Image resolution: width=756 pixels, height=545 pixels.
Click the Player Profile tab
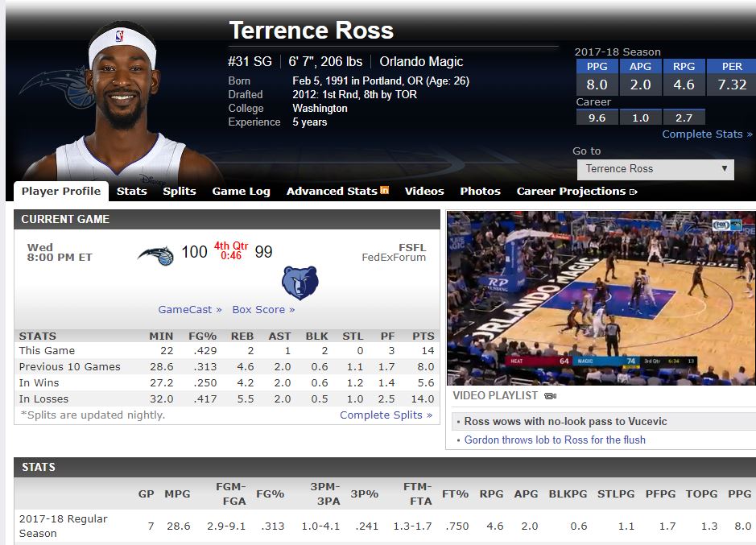[x=61, y=192]
